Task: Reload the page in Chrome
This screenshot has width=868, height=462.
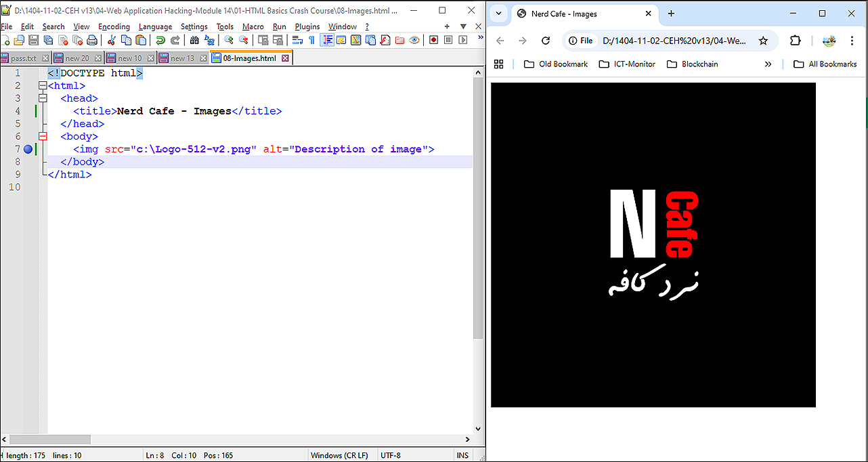Action: coord(546,41)
